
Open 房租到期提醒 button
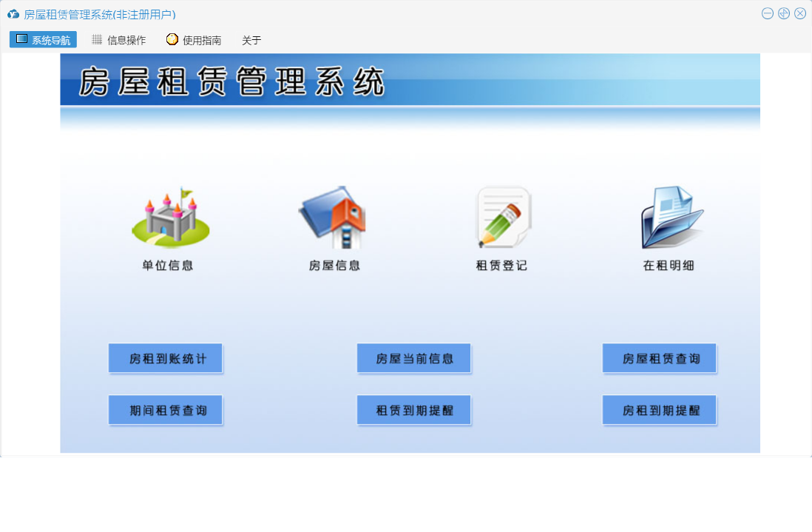click(x=660, y=410)
